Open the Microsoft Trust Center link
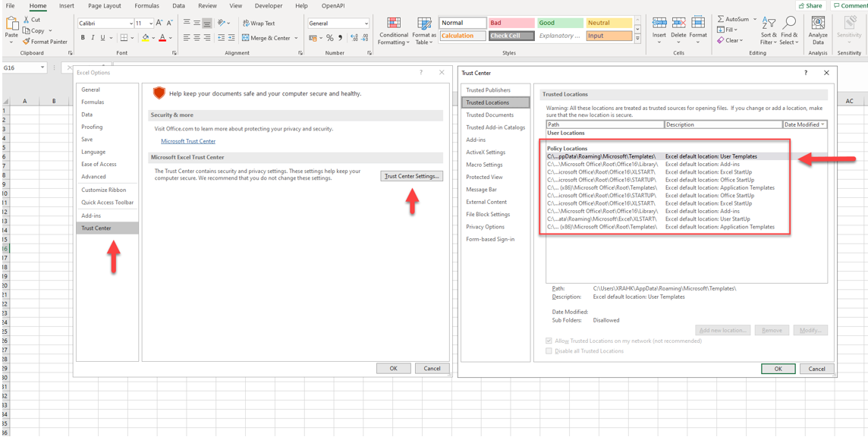 [188, 141]
